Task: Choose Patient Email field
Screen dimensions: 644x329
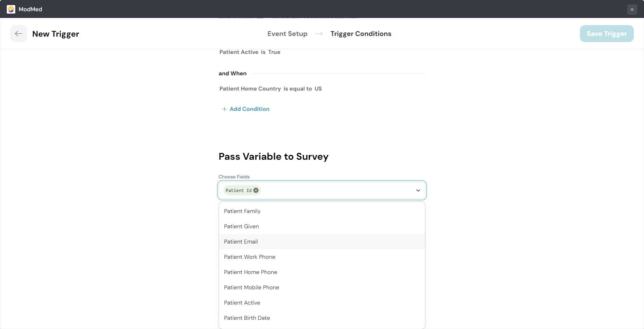Action: point(241,241)
